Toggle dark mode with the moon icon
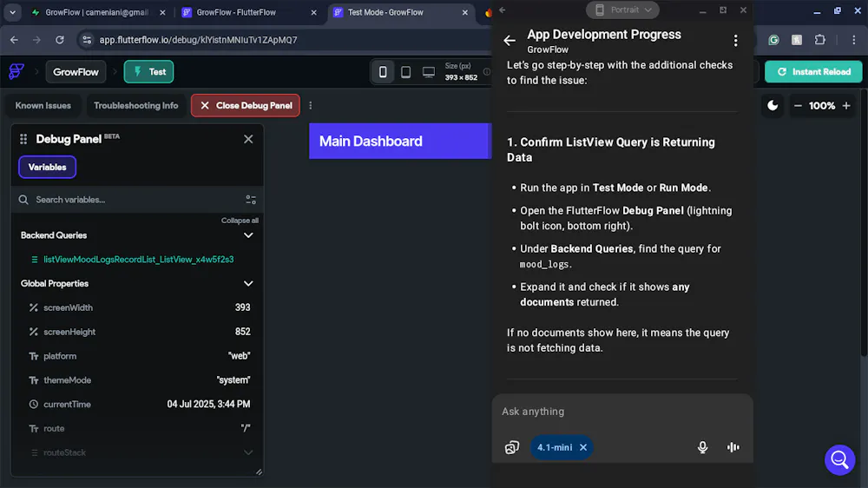868x488 pixels. point(773,106)
